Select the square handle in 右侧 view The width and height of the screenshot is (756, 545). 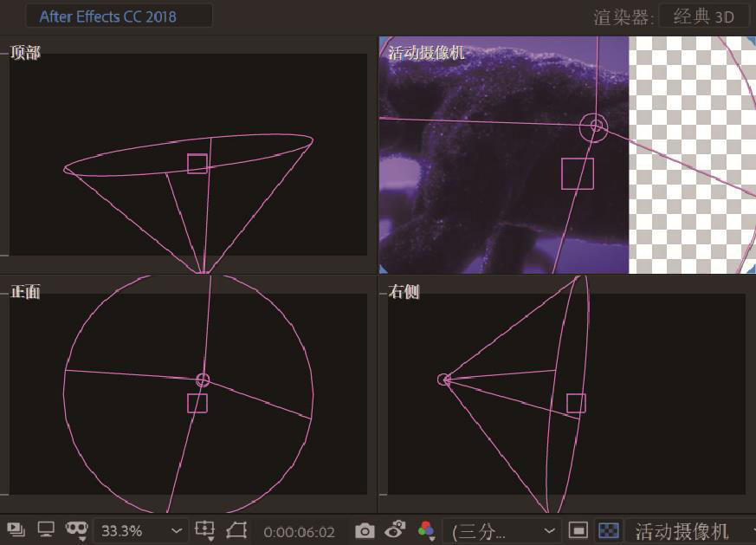click(576, 403)
